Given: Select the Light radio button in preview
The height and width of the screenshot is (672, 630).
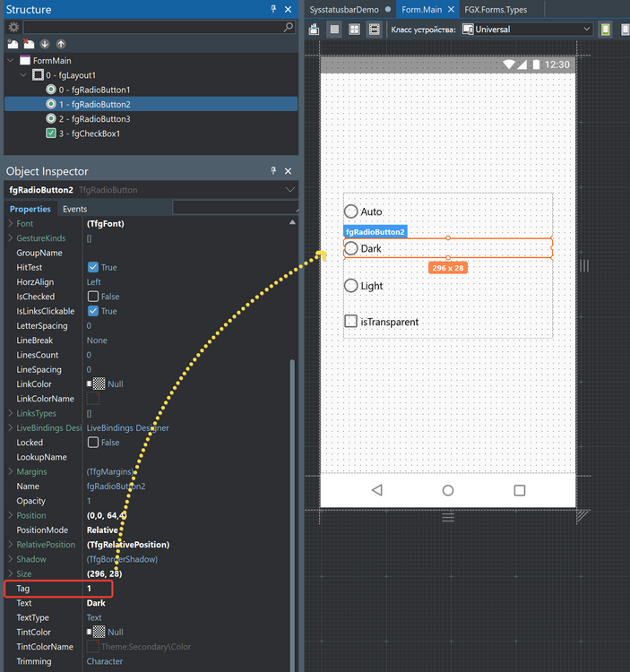Looking at the screenshot, I should pyautogui.click(x=351, y=286).
